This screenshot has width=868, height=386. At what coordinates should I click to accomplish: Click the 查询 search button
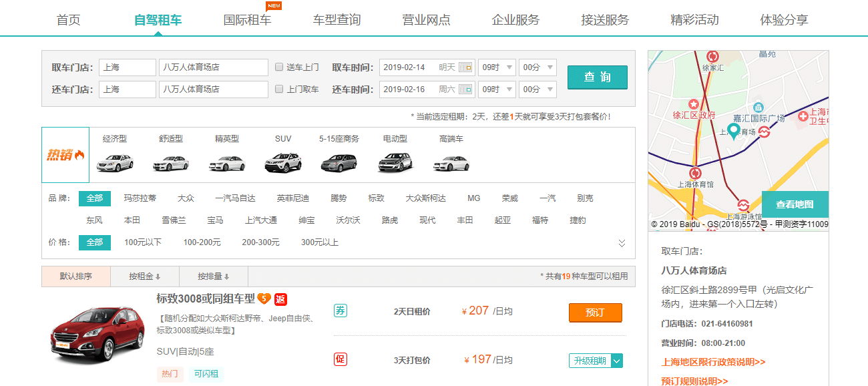[598, 77]
